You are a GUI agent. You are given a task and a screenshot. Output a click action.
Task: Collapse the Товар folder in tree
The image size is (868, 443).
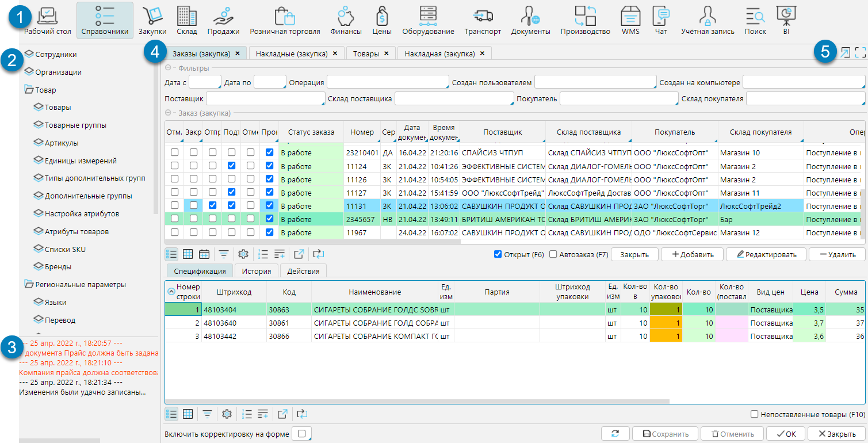coord(29,90)
